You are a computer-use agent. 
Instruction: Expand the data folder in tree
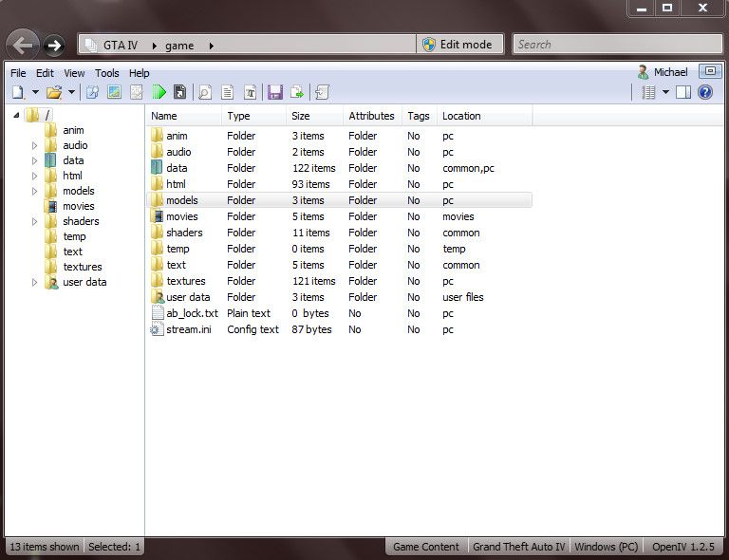tap(34, 160)
